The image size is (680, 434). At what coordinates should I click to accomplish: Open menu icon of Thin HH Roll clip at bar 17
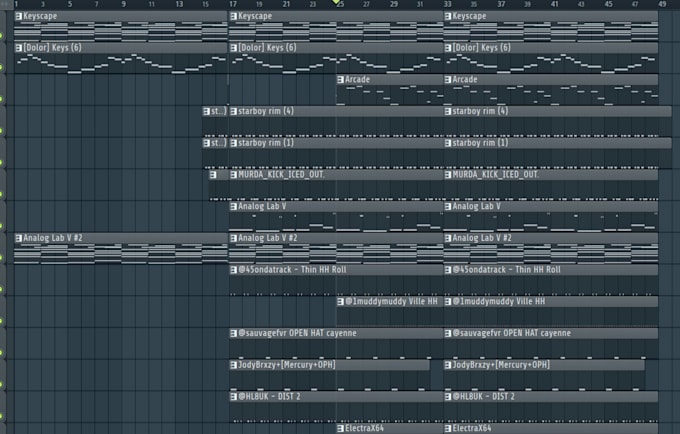(x=233, y=270)
